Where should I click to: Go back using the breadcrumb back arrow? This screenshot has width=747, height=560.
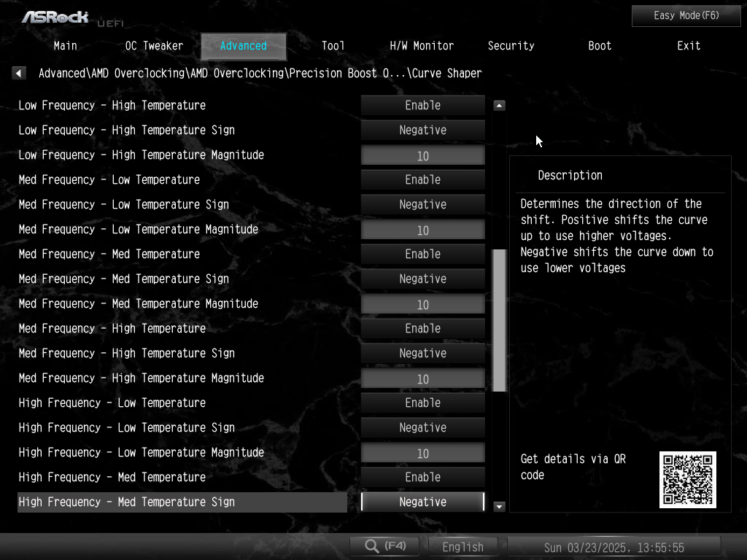18,74
